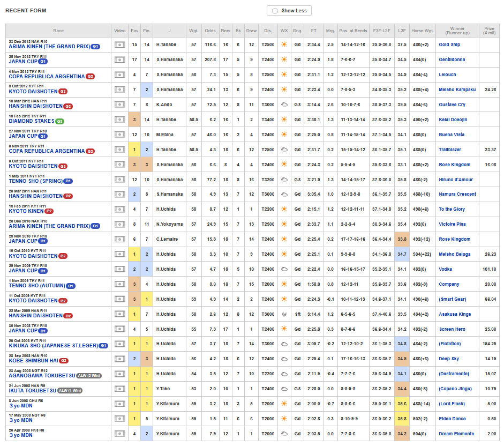
Task: Play video for 9 Oct 2011 Kyoto Daishoten
Action: [119, 165]
